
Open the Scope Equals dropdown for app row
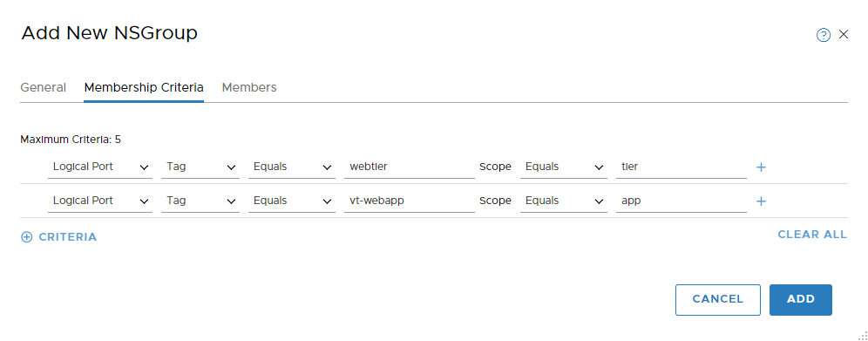coord(564,201)
